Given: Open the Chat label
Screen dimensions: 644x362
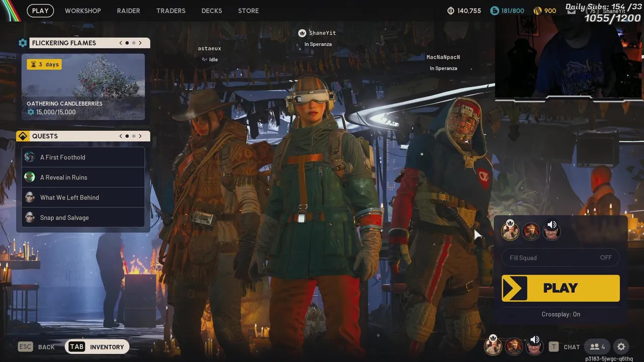Looking at the screenshot, I should (572, 347).
